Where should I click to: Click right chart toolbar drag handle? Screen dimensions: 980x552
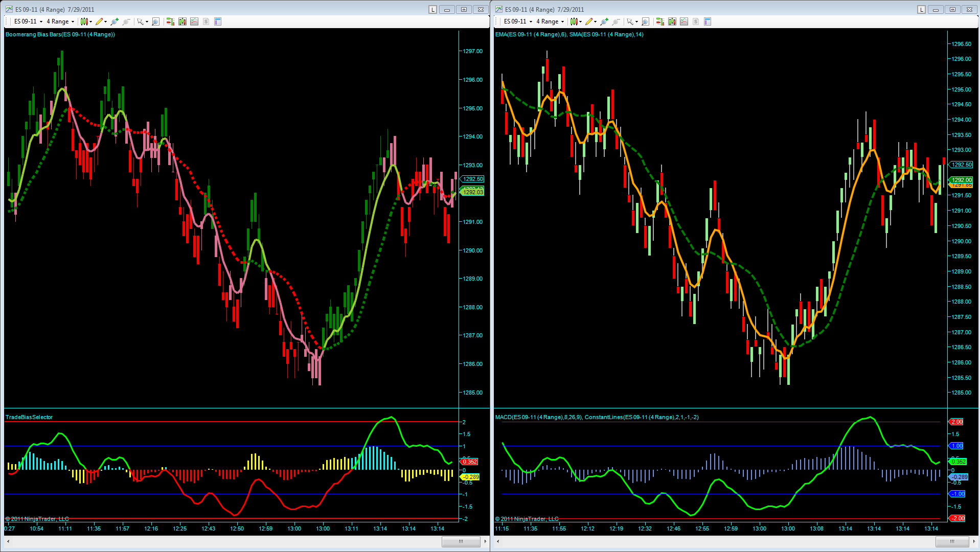[496, 21]
